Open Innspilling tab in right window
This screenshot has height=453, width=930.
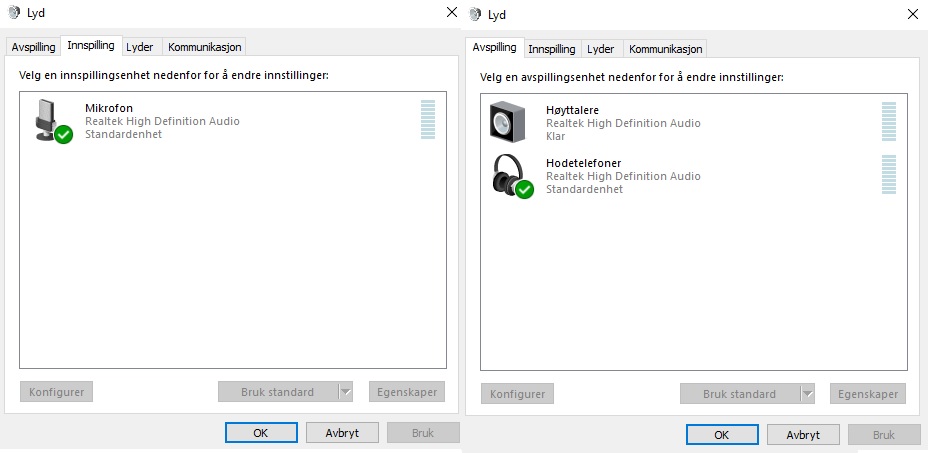(x=552, y=50)
